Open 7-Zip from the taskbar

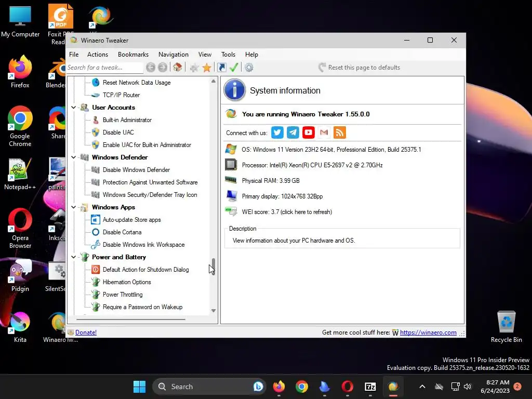click(370, 387)
